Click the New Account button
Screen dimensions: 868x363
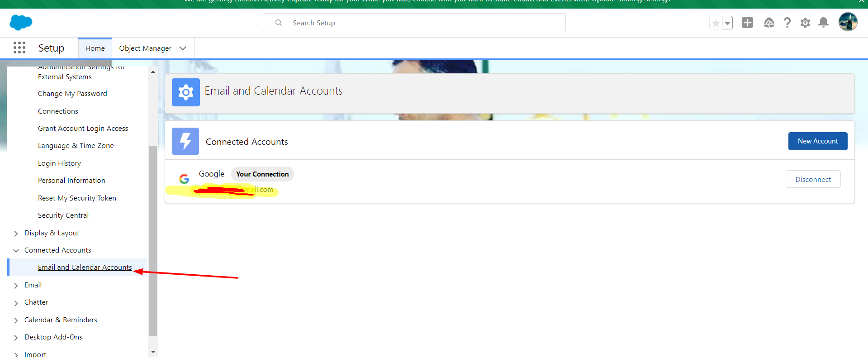pos(817,141)
